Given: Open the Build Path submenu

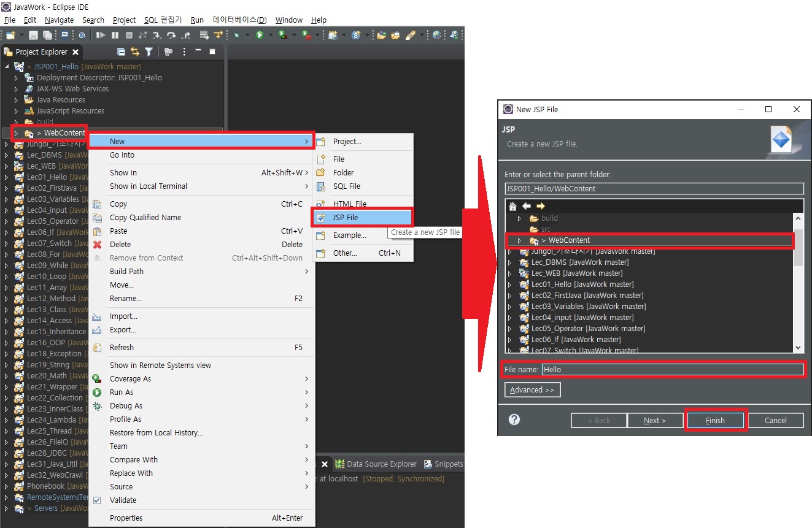Looking at the screenshot, I should [x=201, y=272].
